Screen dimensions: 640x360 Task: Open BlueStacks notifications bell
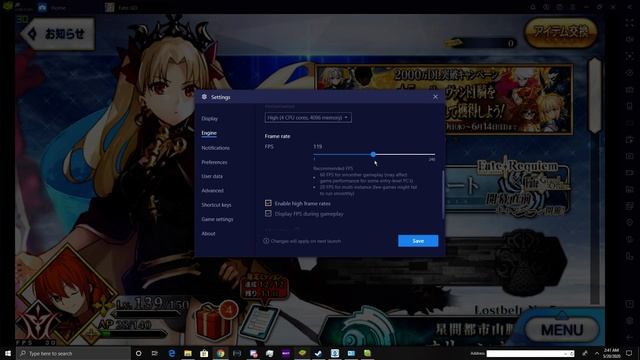533,7
